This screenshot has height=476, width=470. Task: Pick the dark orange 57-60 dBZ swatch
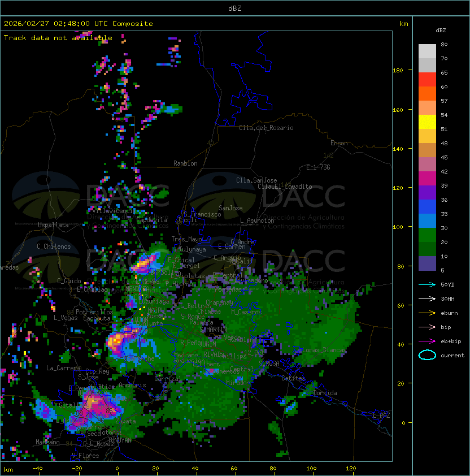(x=427, y=93)
